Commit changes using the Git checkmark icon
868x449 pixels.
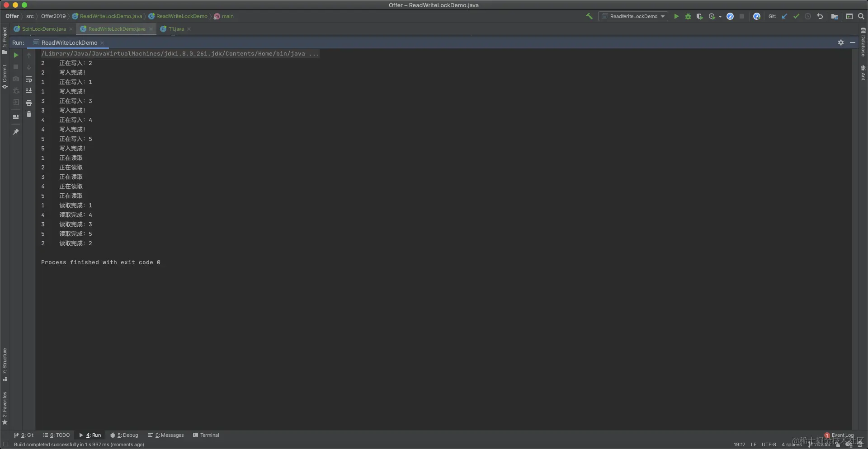(x=796, y=16)
